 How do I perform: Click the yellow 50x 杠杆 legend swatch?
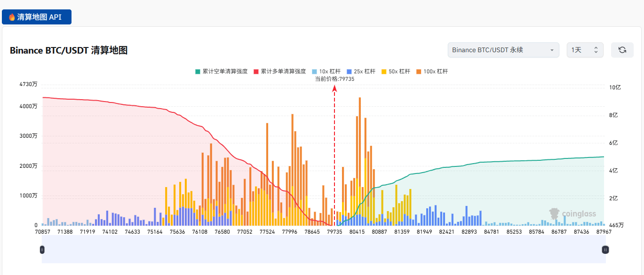384,71
